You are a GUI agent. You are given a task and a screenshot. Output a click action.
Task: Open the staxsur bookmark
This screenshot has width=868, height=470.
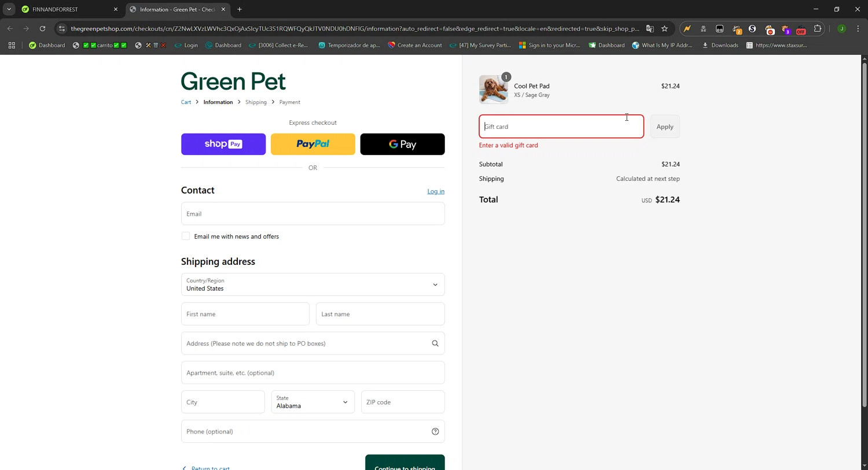tap(777, 45)
